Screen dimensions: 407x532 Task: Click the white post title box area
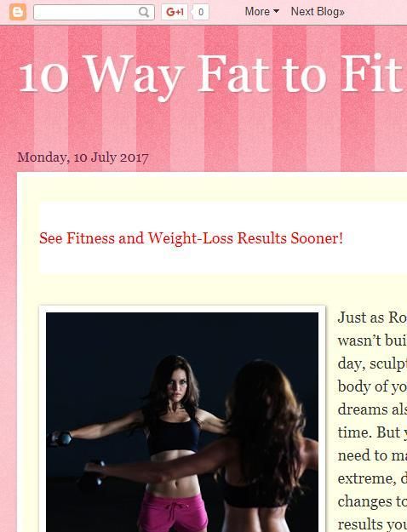point(223,237)
